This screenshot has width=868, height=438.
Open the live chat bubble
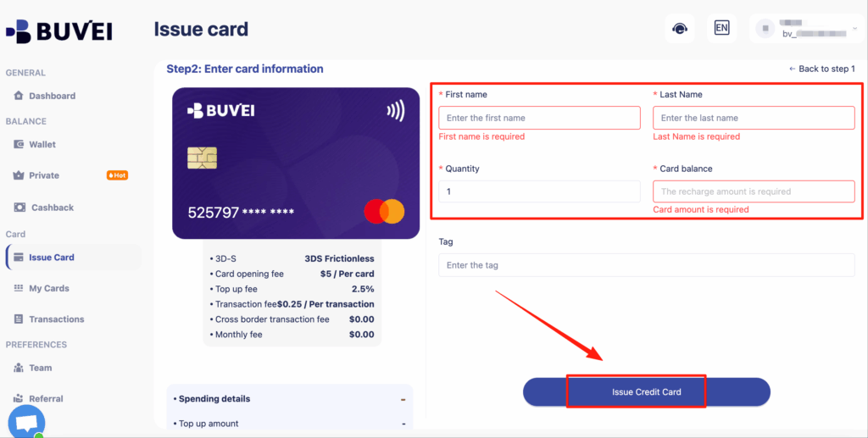click(26, 422)
